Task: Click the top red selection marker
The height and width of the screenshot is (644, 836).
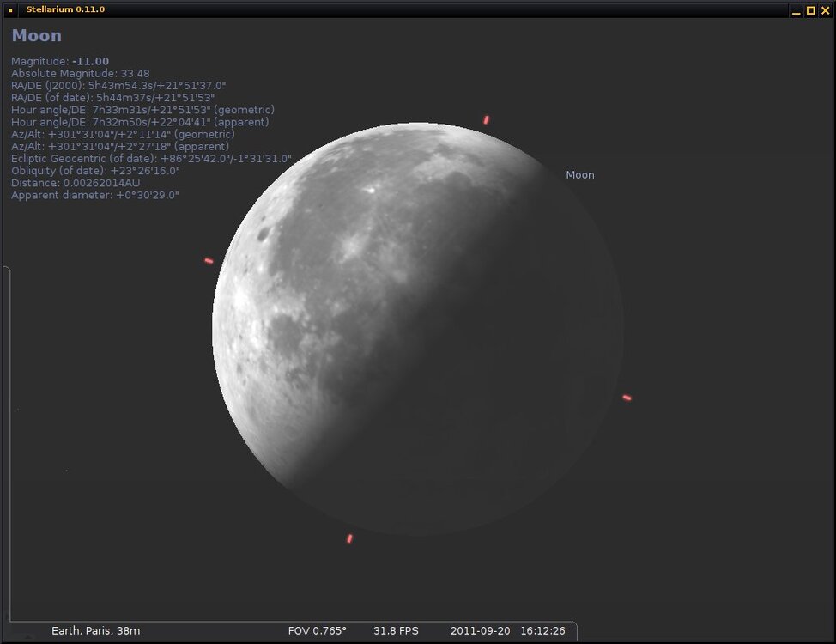Action: coord(486,120)
